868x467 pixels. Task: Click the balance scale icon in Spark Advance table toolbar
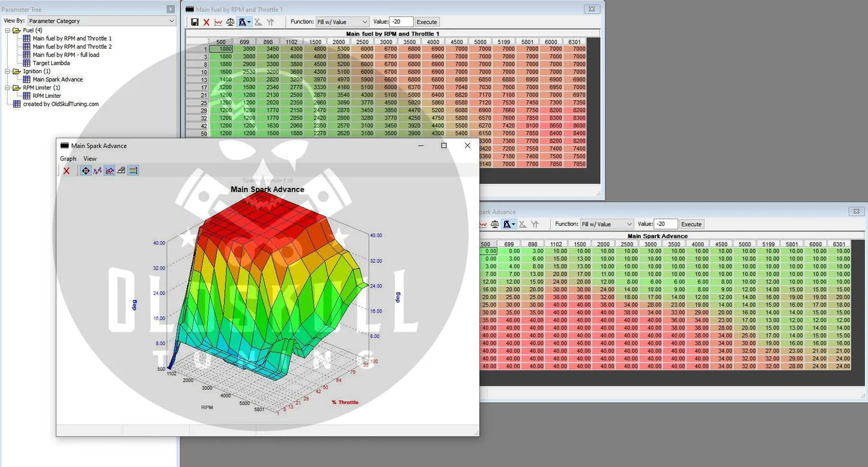[x=494, y=224]
